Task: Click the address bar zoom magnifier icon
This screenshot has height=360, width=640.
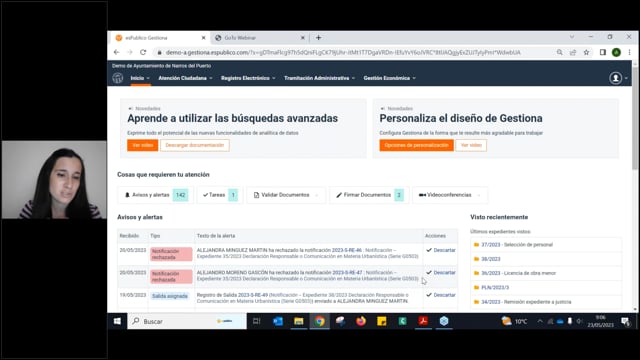Action: tap(560, 52)
